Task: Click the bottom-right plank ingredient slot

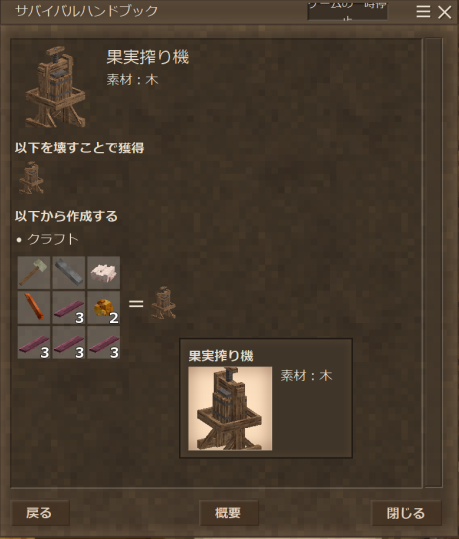Action: [x=103, y=342]
